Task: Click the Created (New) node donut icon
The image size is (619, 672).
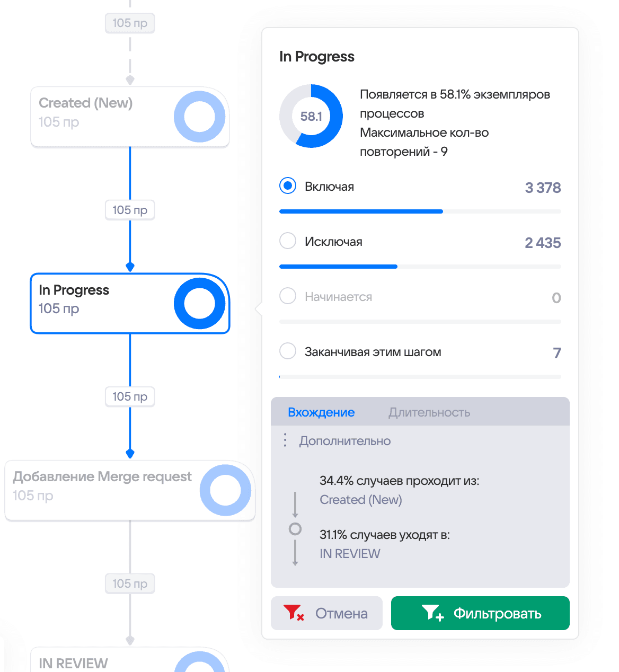Action: [200, 117]
